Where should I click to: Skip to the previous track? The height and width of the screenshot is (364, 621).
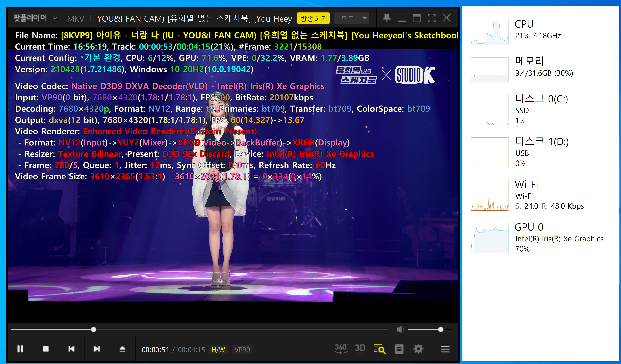(x=71, y=349)
